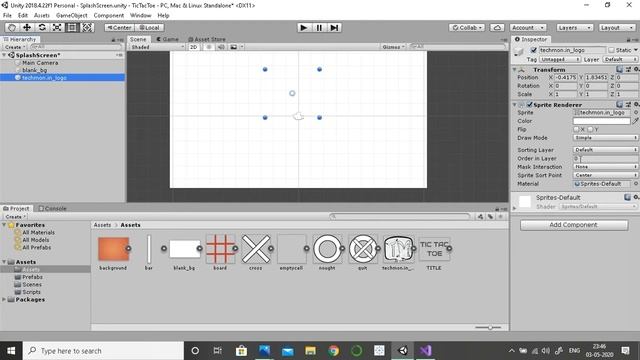Open the Account button
The image size is (640, 360).
pyautogui.click(x=528, y=27)
